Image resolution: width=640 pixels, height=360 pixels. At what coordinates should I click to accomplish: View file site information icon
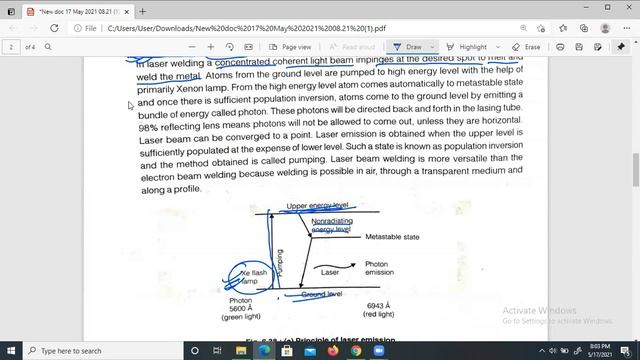click(77, 28)
